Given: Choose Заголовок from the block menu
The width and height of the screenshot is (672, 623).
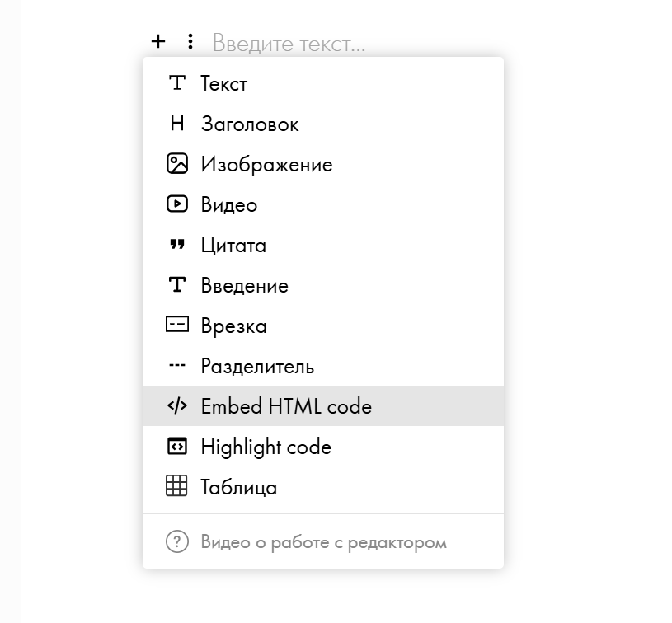Looking at the screenshot, I should [x=250, y=124].
